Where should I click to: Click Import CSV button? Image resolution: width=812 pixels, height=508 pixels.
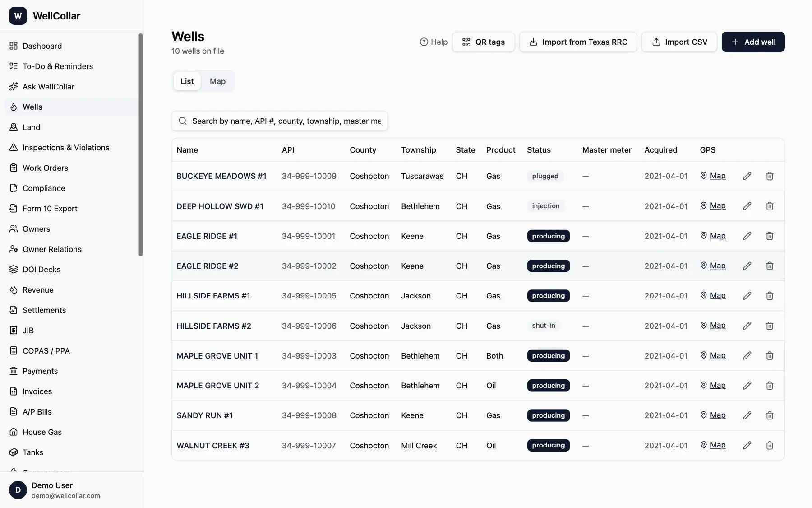tap(679, 42)
